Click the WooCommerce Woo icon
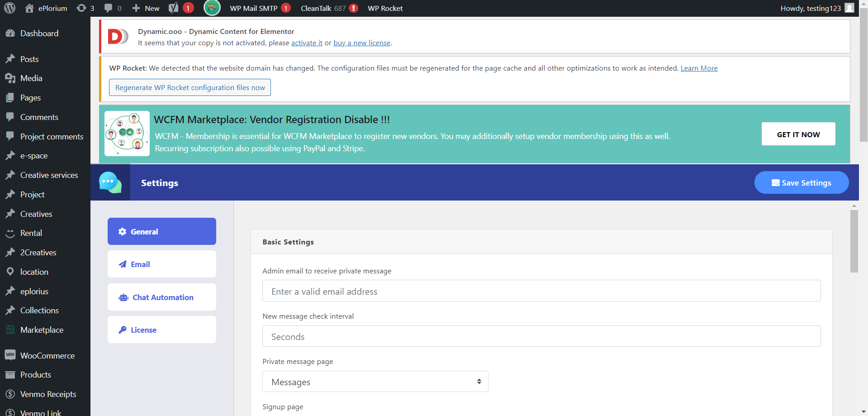 pos(10,355)
